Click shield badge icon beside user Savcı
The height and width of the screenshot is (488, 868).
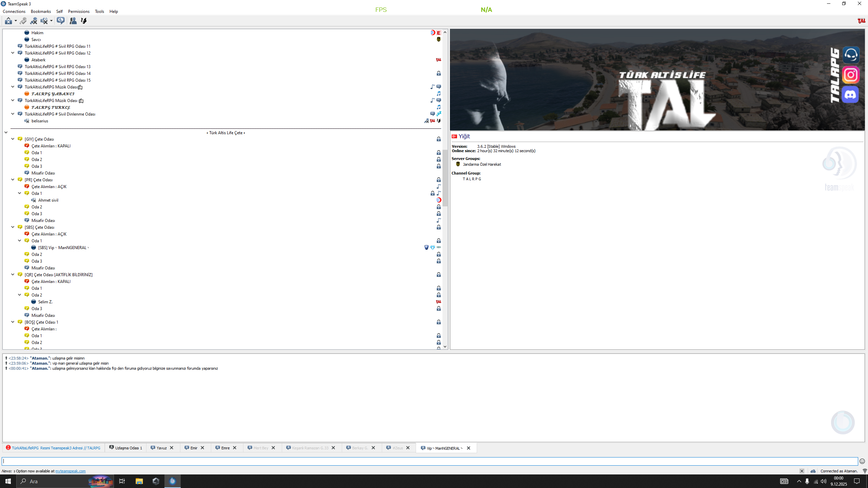[439, 40]
